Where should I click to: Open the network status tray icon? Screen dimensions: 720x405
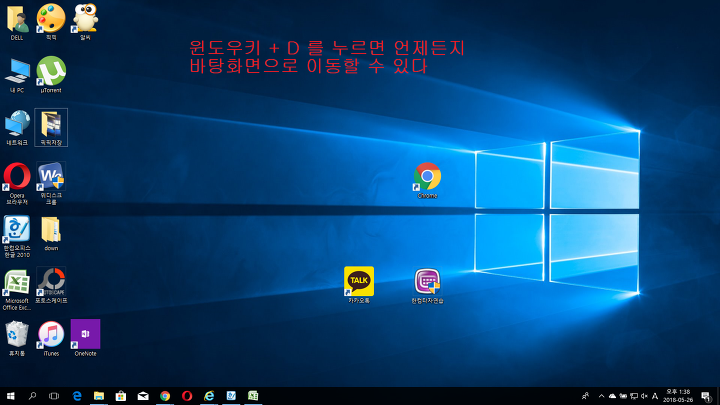[634, 396]
